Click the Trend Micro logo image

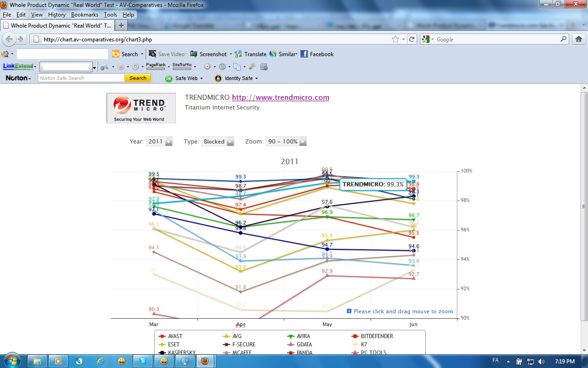coord(141,108)
